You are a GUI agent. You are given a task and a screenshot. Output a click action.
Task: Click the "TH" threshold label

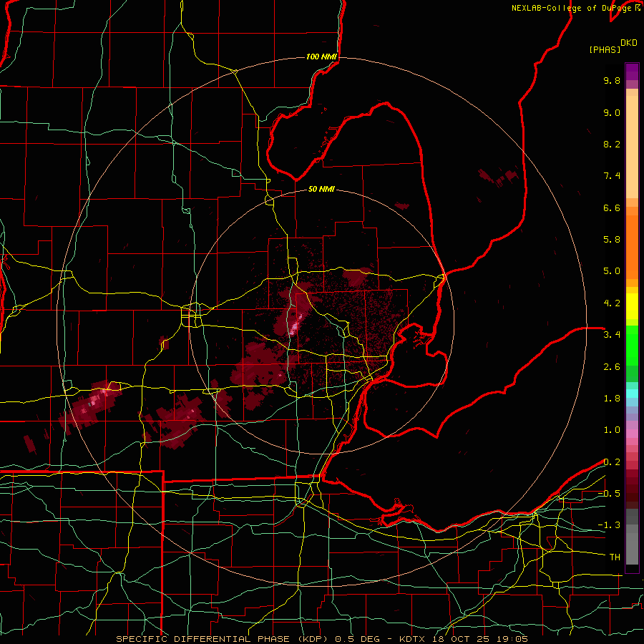pos(615,557)
